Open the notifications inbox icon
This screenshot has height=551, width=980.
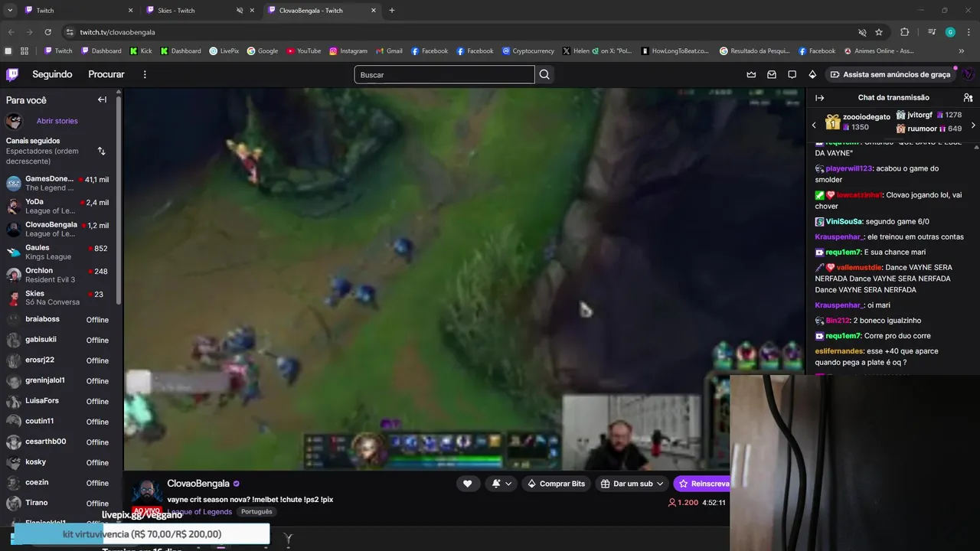click(772, 74)
